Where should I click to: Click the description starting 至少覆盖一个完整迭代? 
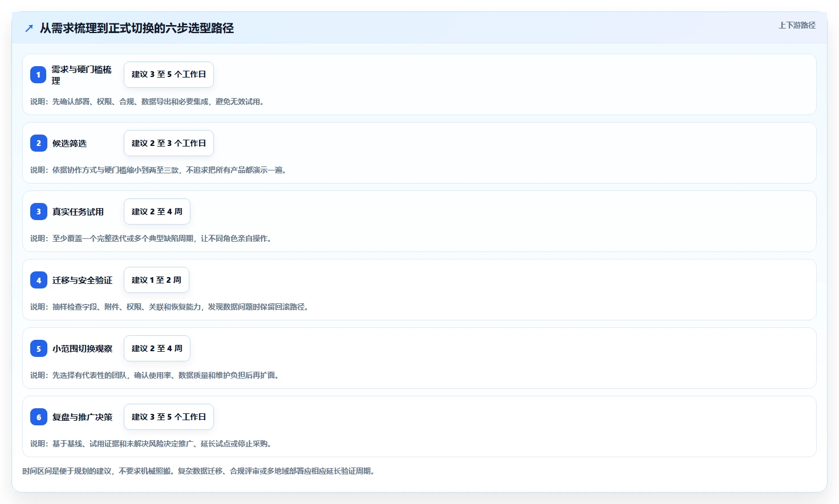151,238
